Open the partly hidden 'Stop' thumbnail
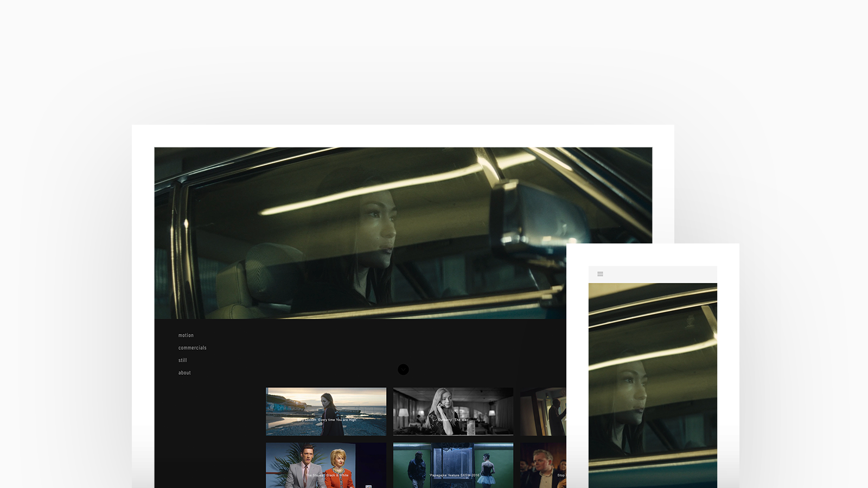The height and width of the screenshot is (488, 868). (x=543, y=465)
